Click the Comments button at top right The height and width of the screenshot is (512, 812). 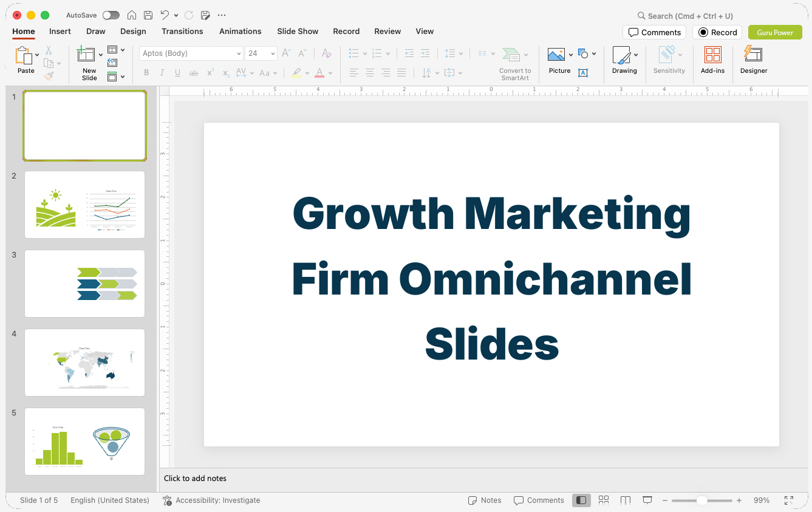tap(654, 32)
